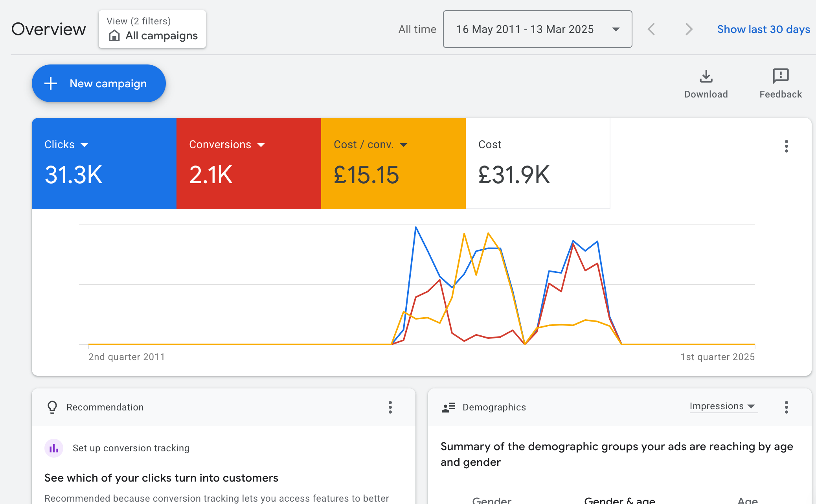816x504 pixels.
Task: Expand the Conversions metric dropdown
Action: 261,145
